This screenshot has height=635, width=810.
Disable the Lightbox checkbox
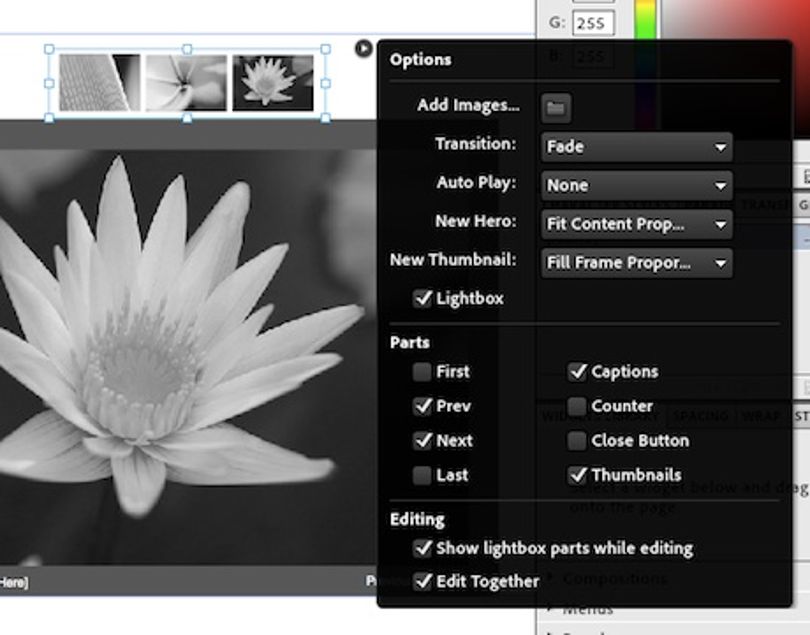422,299
